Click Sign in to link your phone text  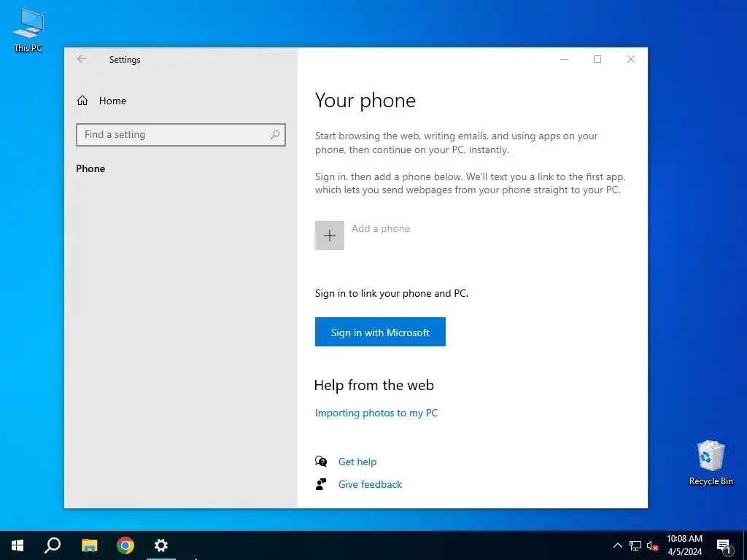coord(392,293)
